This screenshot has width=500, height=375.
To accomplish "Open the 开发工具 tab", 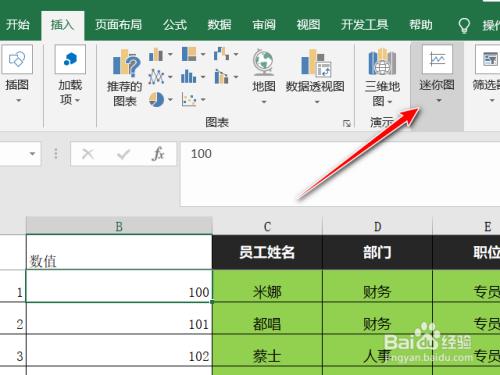I will pyautogui.click(x=365, y=25).
